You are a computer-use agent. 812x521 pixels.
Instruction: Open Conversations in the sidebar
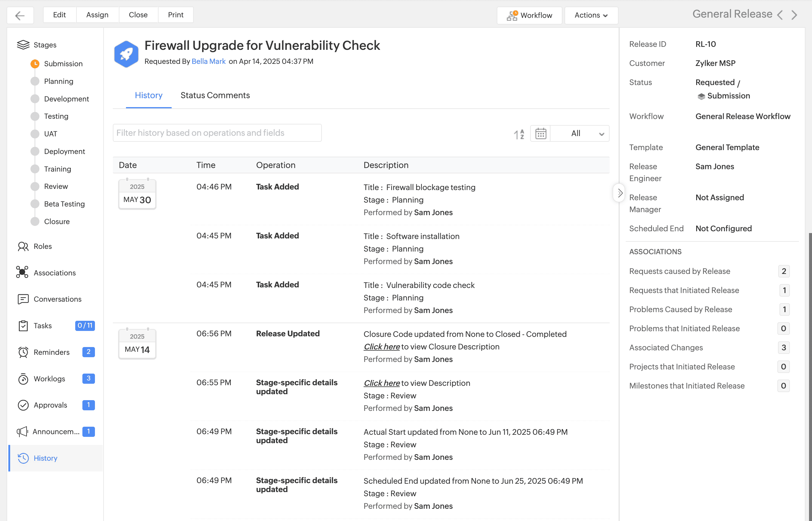click(57, 299)
